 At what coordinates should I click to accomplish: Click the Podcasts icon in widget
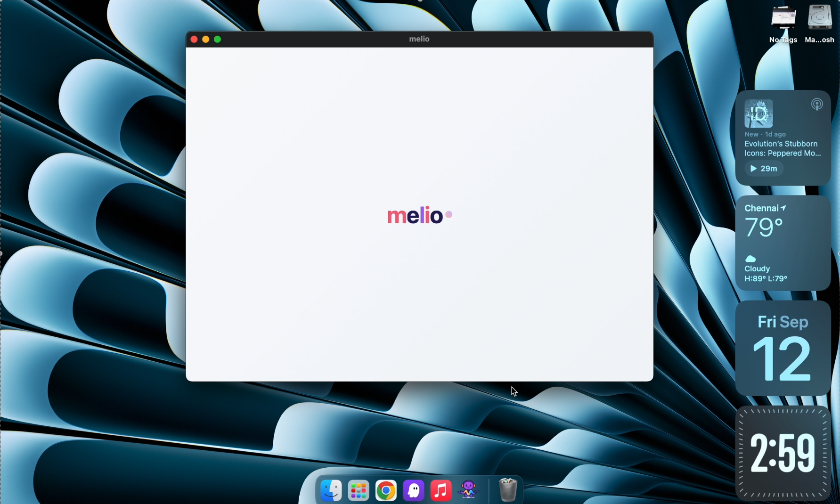pos(817,104)
